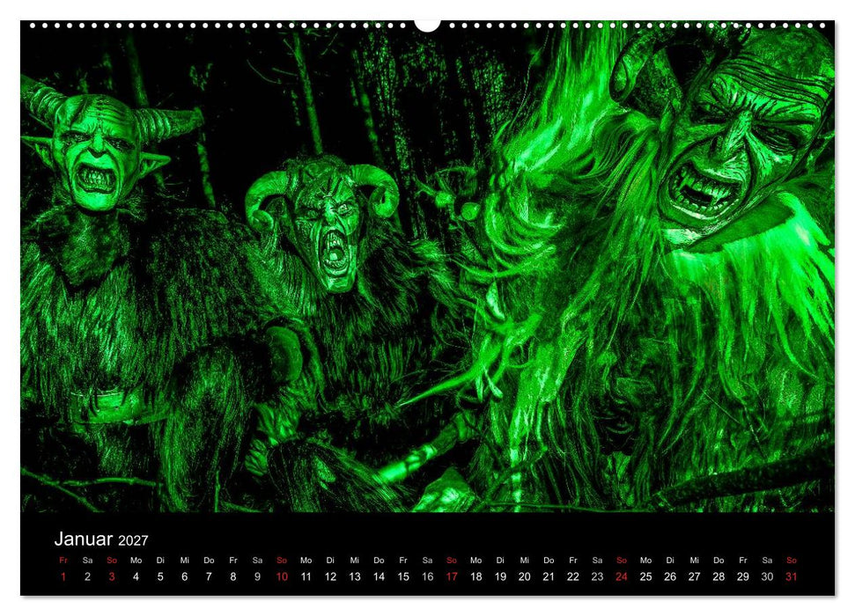
Task: Select date 19 on the calendar
Action: 500,576
